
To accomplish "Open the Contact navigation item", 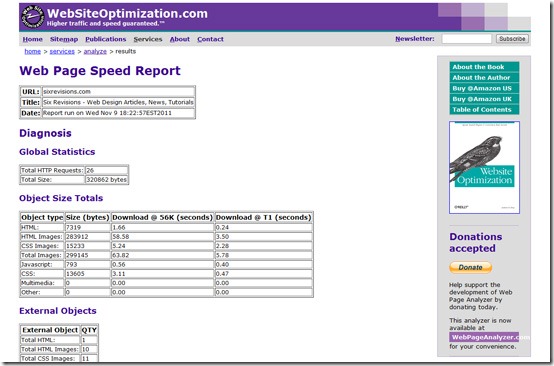I will point(210,39).
